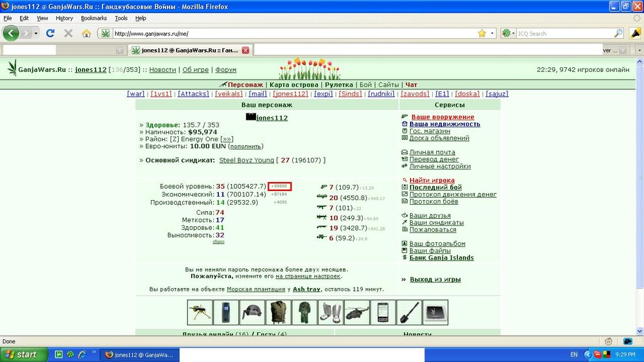Click the Firefox Back navigation button

tap(10, 33)
